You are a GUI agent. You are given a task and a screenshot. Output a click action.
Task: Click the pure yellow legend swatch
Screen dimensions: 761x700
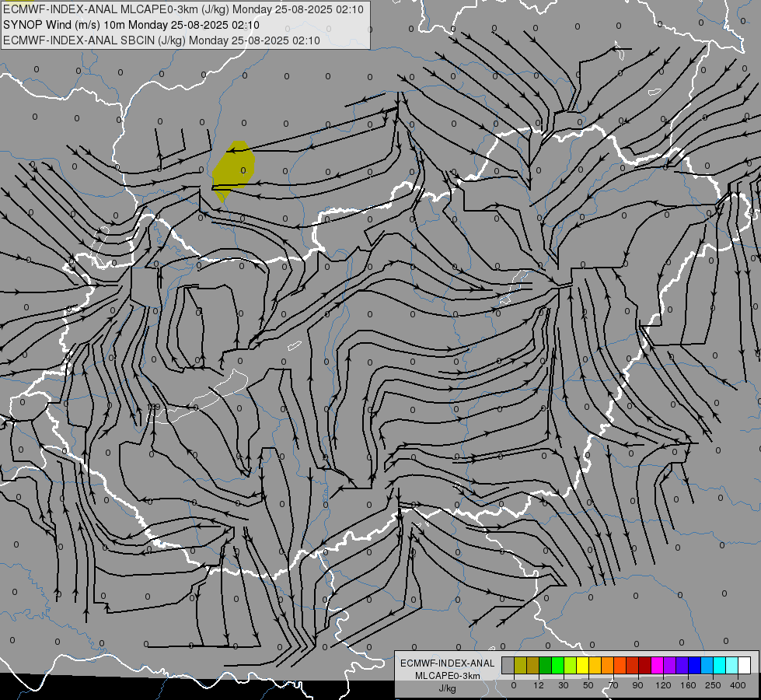tap(582, 666)
